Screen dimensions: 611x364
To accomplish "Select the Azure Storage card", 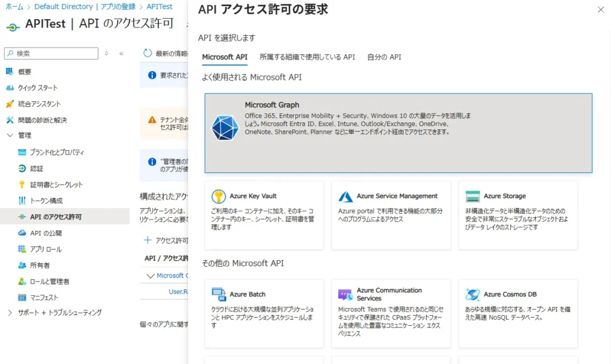I will (519, 215).
